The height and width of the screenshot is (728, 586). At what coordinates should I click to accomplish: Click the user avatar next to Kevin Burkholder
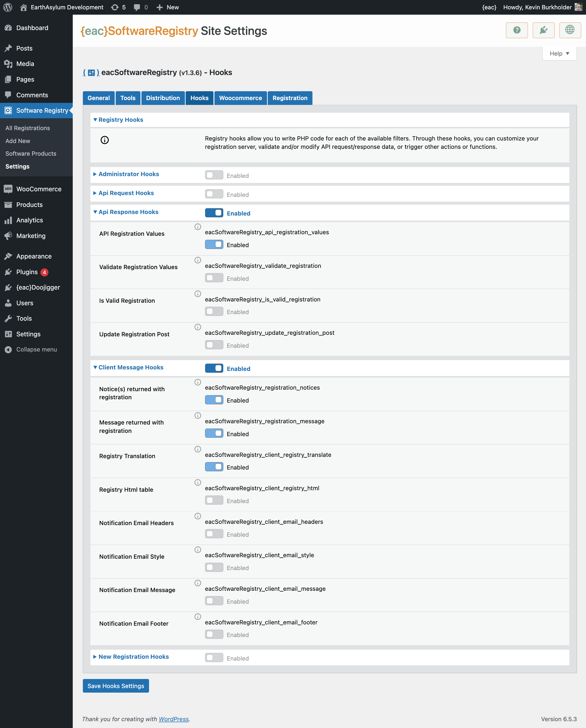click(x=578, y=7)
